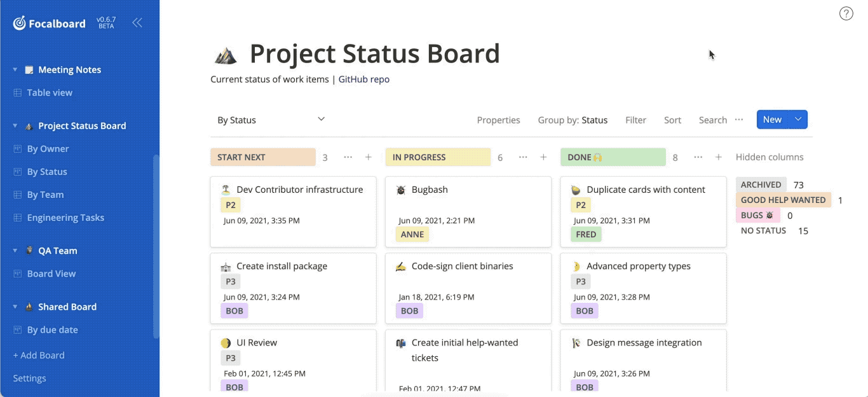The height and width of the screenshot is (397, 868).
Task: Collapse the Meeting Notes section chevron
Action: (x=13, y=69)
